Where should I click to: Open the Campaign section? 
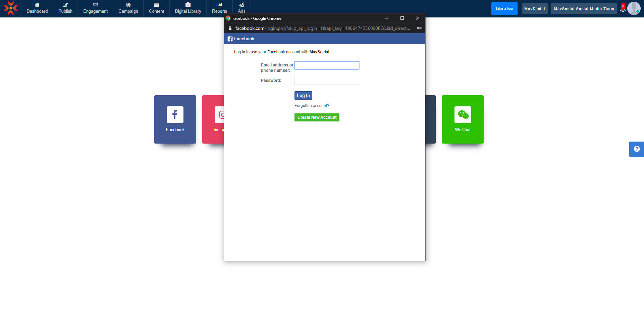click(x=128, y=8)
